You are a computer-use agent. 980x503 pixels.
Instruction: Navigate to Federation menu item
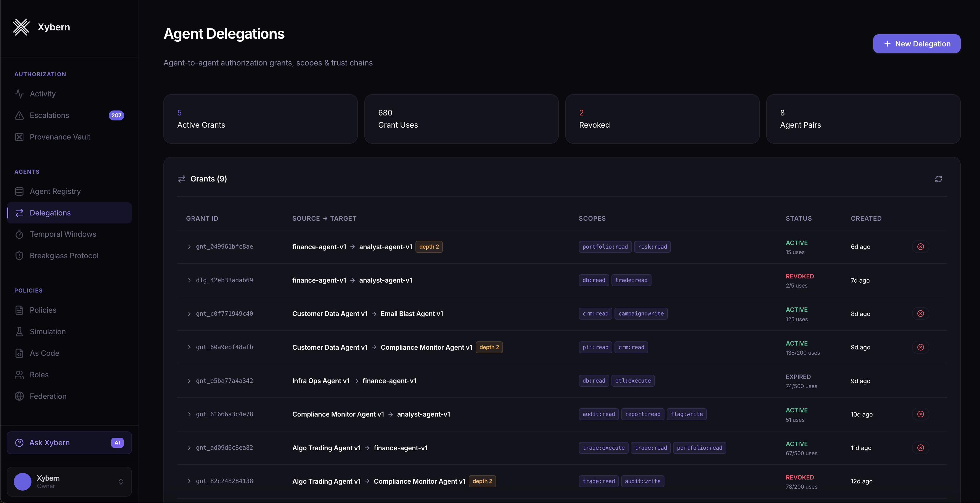[x=48, y=396]
